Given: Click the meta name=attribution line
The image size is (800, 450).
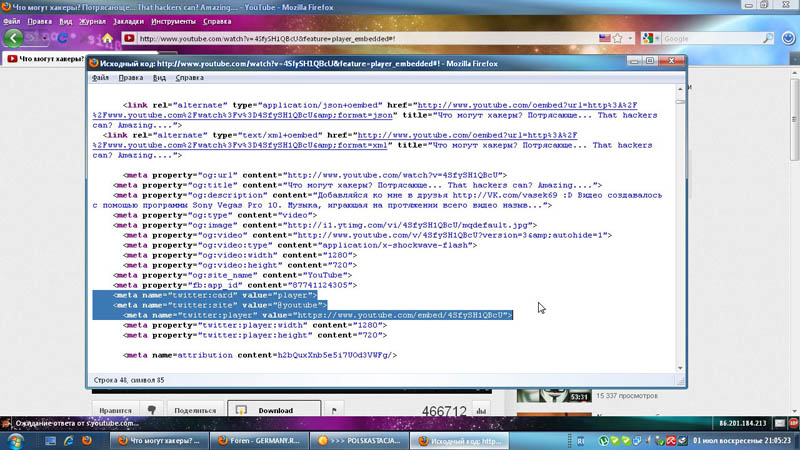Looking at the screenshot, I should pyautogui.click(x=260, y=355).
